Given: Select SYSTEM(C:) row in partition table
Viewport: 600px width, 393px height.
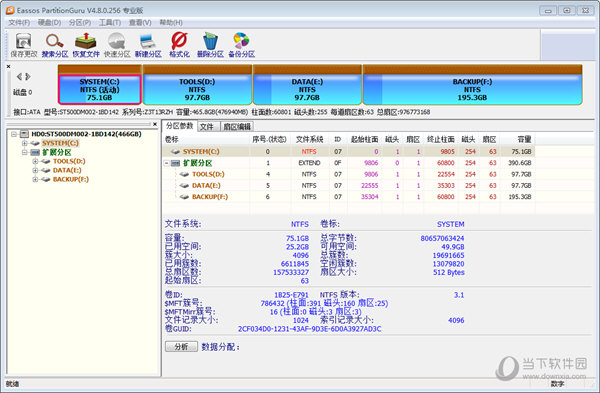Looking at the screenshot, I should 349,152.
